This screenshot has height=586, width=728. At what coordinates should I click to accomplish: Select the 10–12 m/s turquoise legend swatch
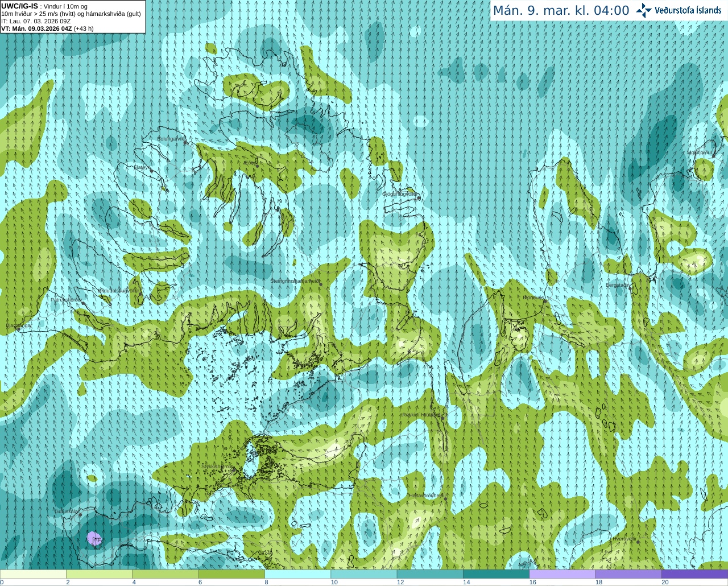(363, 574)
